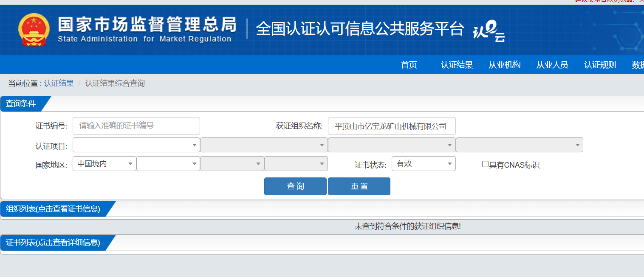Open the 证书状态 dropdown showing 有效

424,164
